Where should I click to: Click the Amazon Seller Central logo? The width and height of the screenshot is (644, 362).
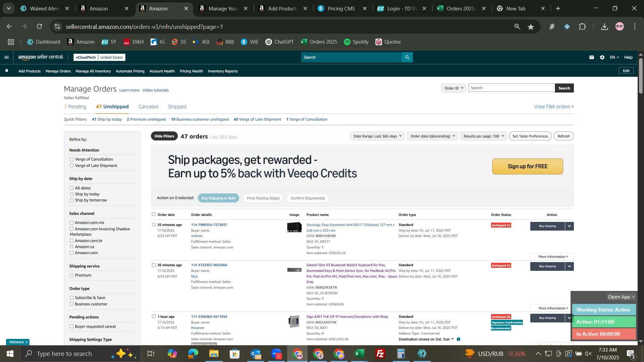tap(41, 57)
